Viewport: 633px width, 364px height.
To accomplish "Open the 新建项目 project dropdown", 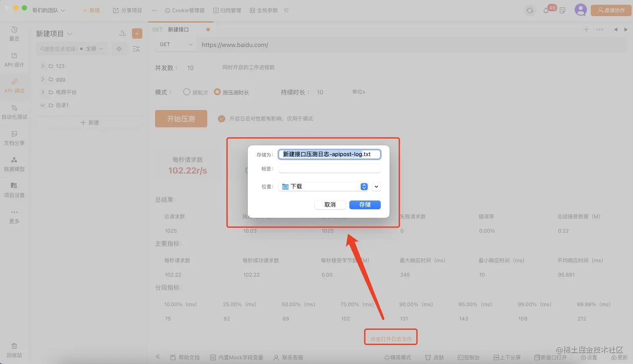I will tap(54, 33).
